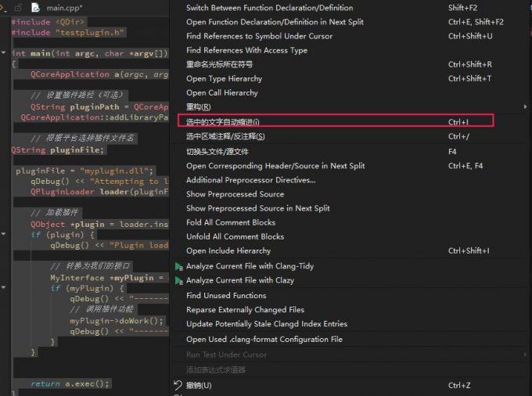Select 切换头/源文件 to switch header/source
Viewport: 532px width, 396px height.
tap(217, 151)
